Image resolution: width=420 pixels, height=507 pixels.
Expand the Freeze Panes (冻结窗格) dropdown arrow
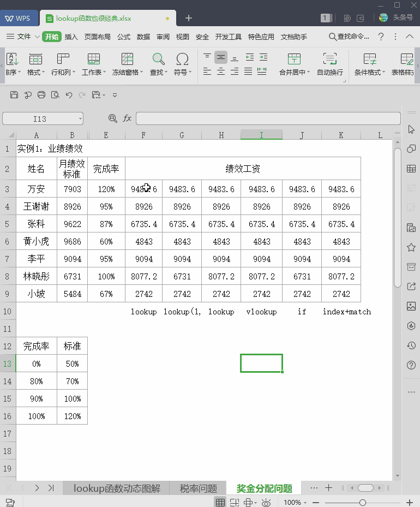(x=141, y=72)
